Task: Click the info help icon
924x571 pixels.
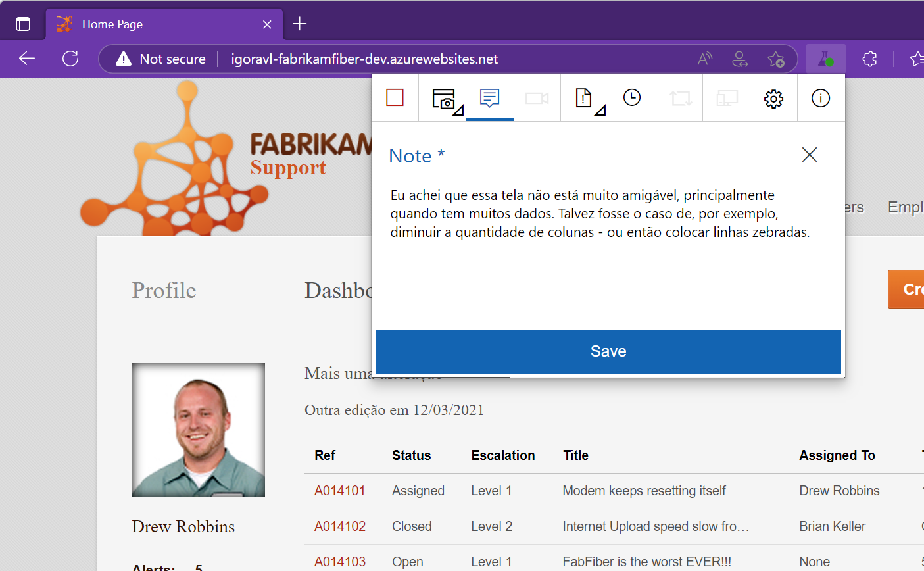Action: [x=821, y=98]
